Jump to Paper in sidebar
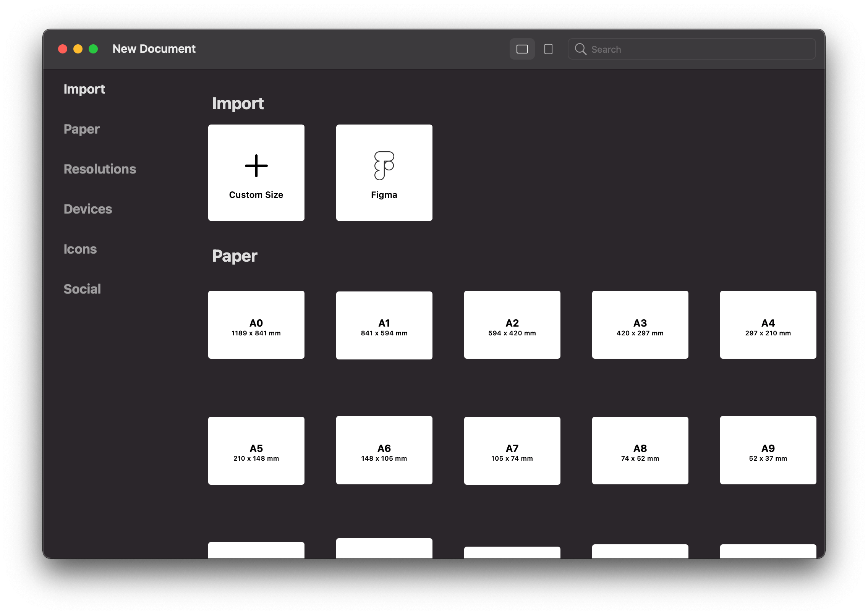 81,129
